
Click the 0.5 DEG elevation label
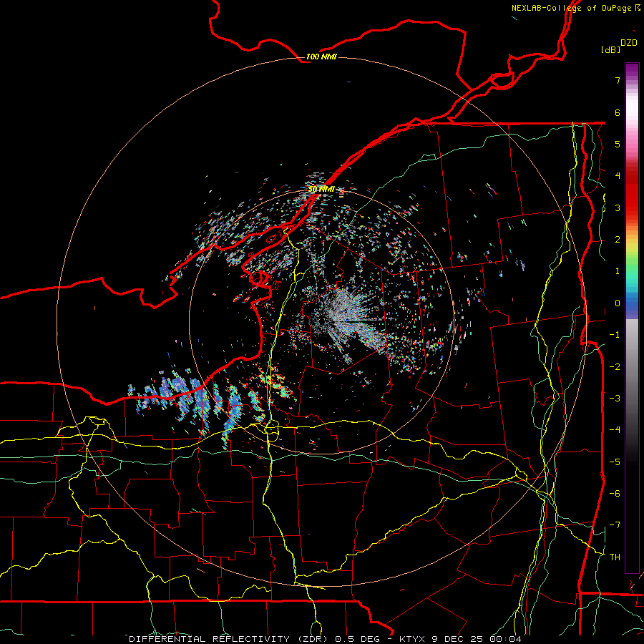pos(357,639)
